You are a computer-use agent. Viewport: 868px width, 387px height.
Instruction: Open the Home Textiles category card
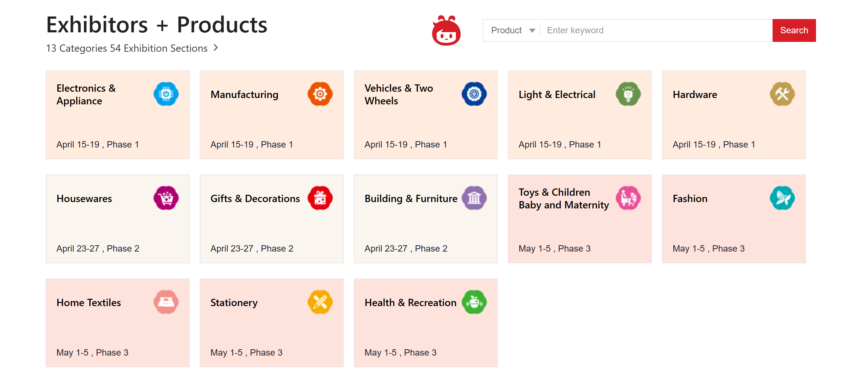pyautogui.click(x=117, y=323)
